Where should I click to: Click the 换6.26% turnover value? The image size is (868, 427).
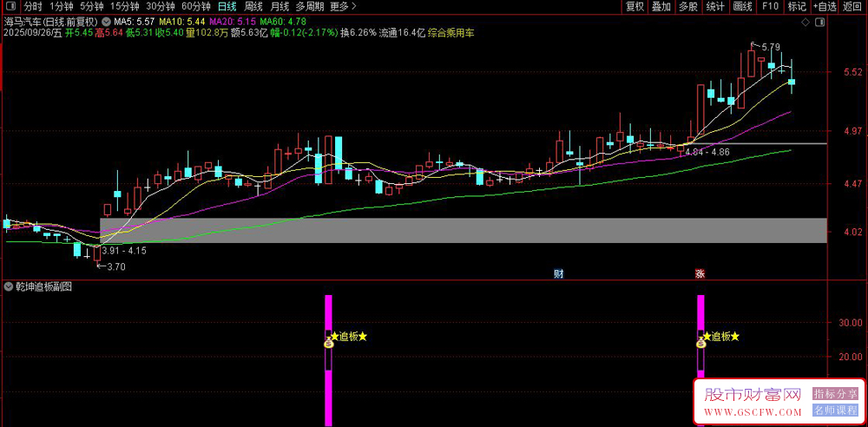[x=358, y=33]
